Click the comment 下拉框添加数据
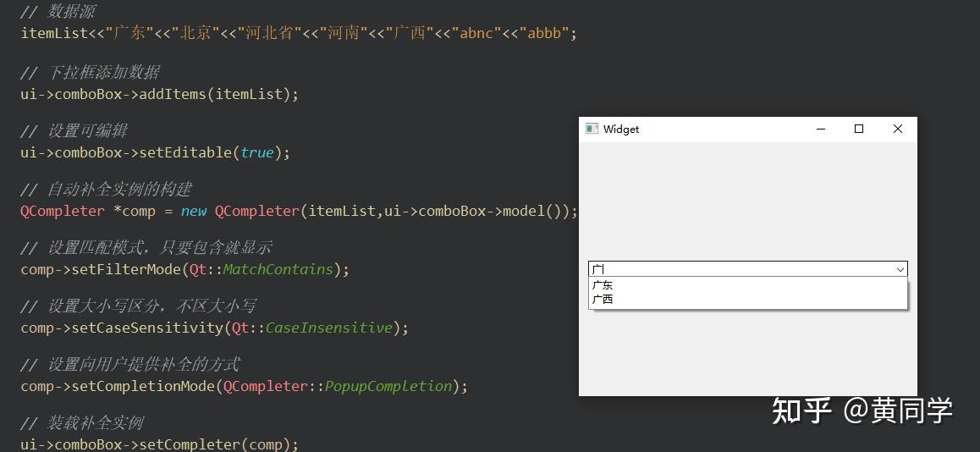 [x=90, y=73]
